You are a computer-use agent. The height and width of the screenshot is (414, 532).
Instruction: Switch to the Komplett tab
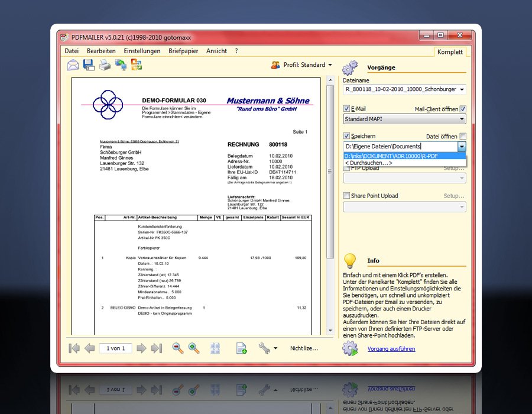coord(450,52)
